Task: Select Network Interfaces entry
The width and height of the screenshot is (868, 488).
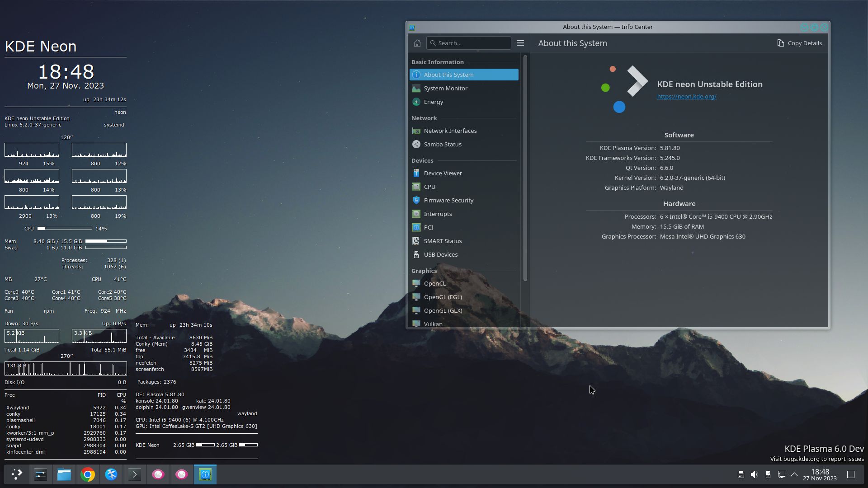Action: [450, 131]
